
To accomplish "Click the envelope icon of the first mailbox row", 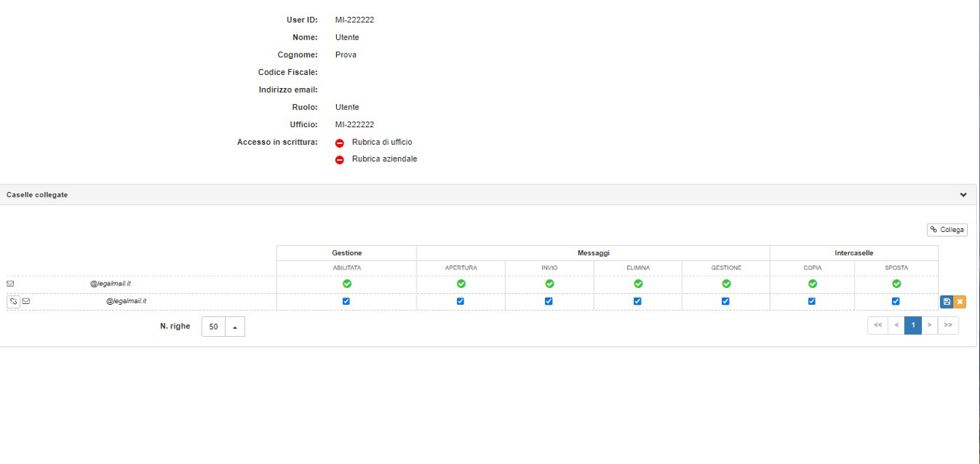I will (10, 283).
